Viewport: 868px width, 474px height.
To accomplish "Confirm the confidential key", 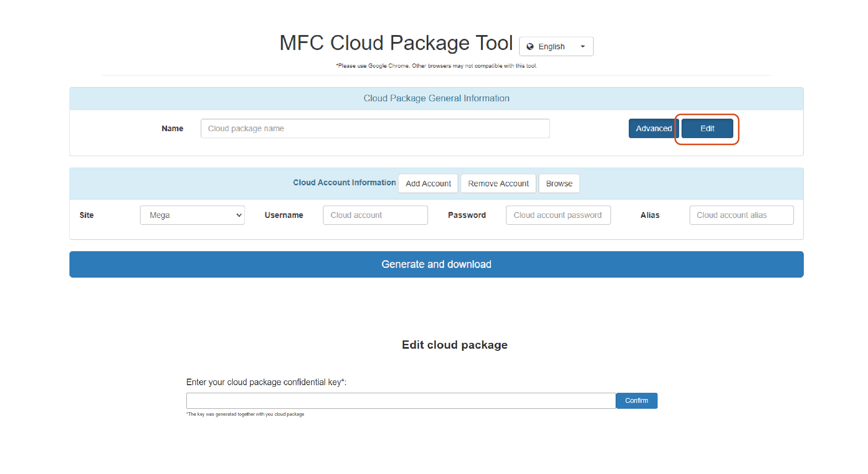I will [636, 401].
